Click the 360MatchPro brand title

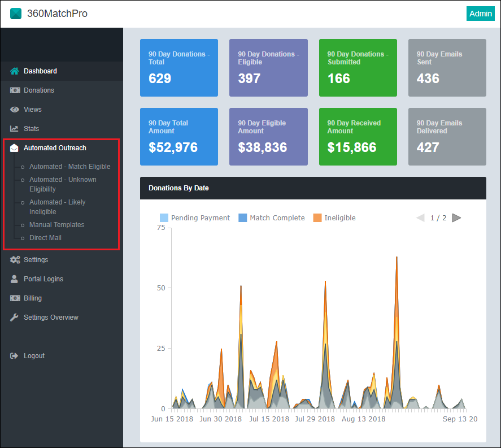pos(57,14)
